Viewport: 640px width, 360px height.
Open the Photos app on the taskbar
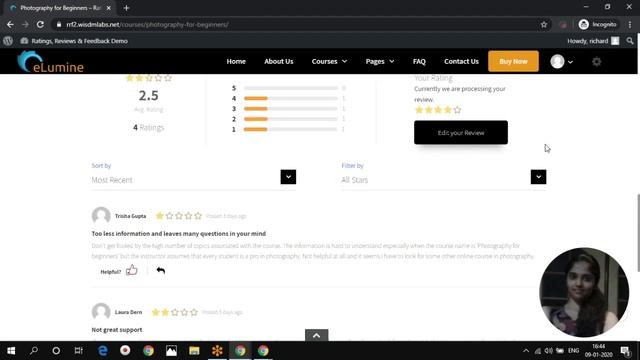point(171,351)
